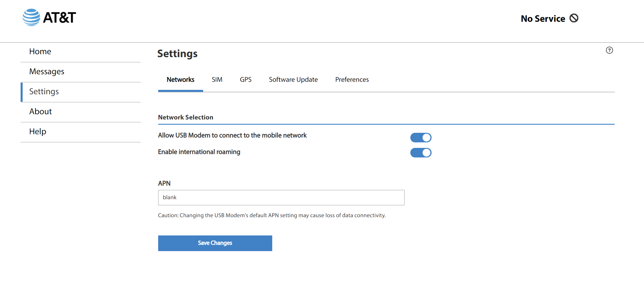Open the Preferences tab
This screenshot has height=283, width=644.
click(x=352, y=80)
